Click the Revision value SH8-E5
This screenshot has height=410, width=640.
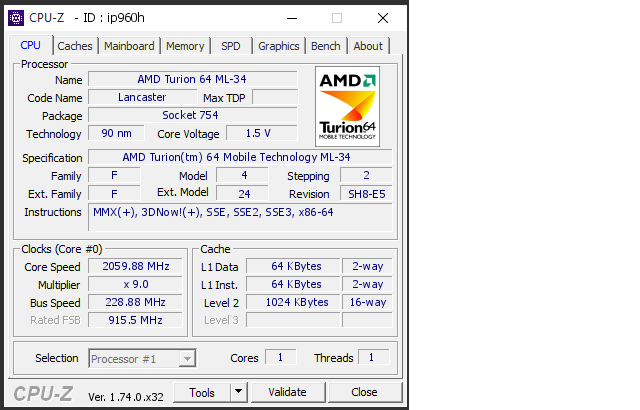point(366,193)
